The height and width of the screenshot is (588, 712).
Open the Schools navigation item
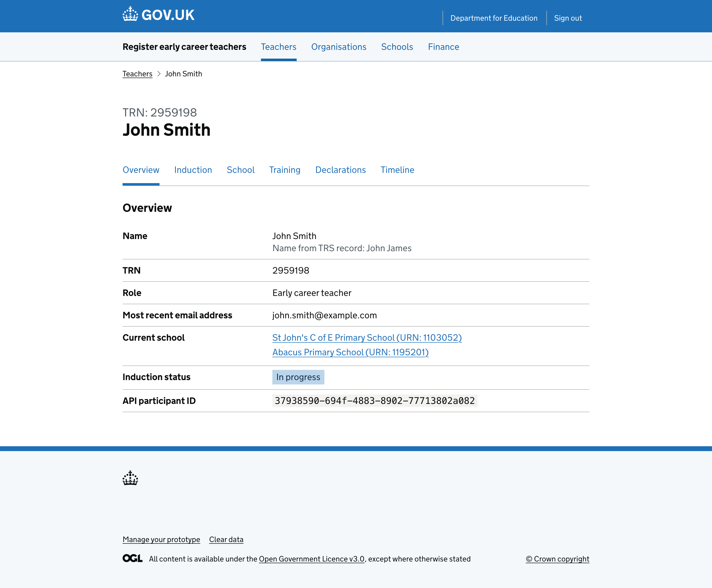click(x=397, y=47)
